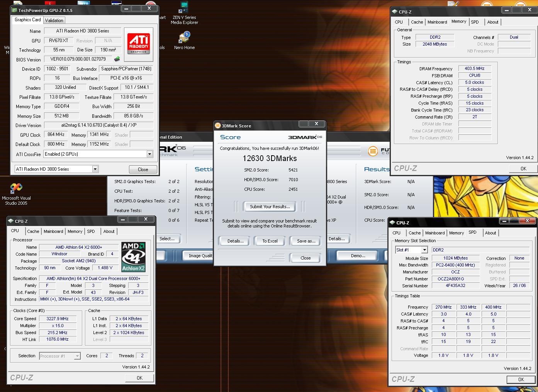Open Cache tab in CPU-Z Memory timings window
This screenshot has height=392, width=538.
417,22
